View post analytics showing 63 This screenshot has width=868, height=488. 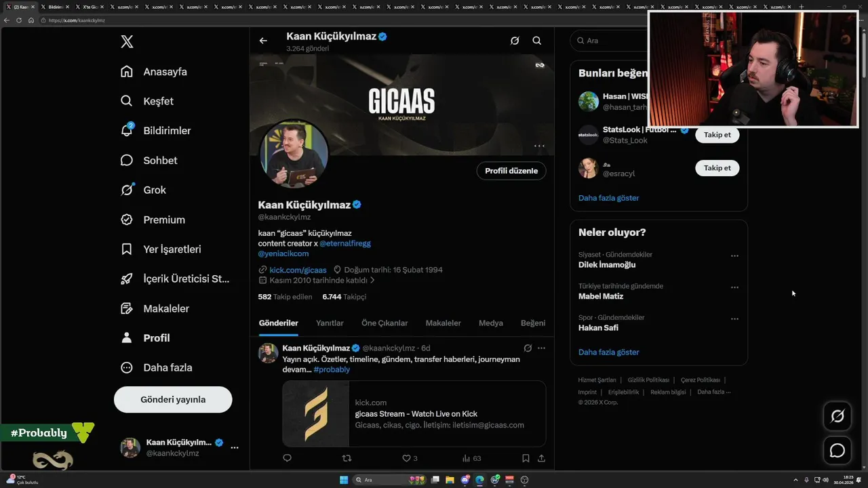pos(471,458)
